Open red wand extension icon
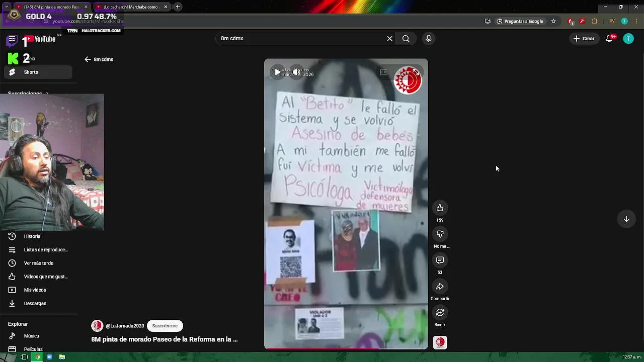 click(582, 21)
